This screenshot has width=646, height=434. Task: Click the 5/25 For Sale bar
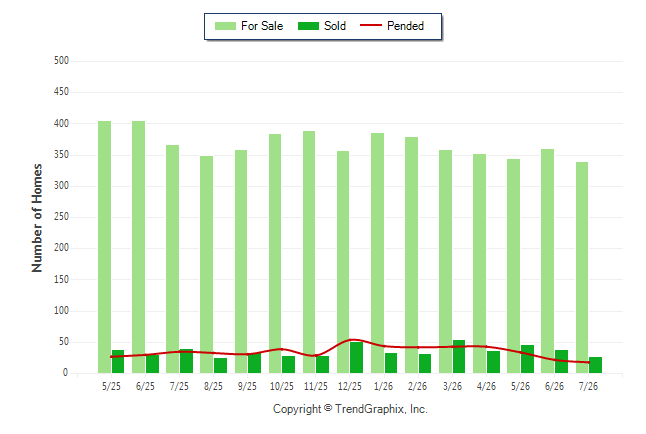point(104,247)
